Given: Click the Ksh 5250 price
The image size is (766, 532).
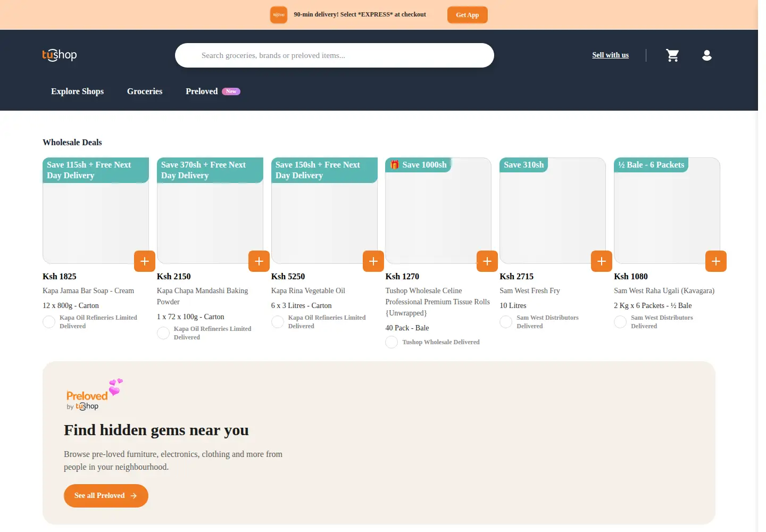Looking at the screenshot, I should pyautogui.click(x=288, y=277).
